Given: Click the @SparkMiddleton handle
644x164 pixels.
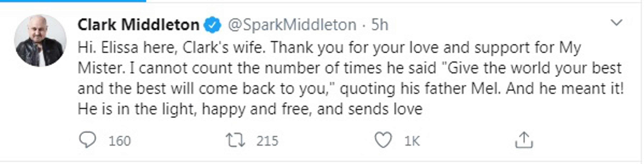Looking at the screenshot, I should click(292, 25).
